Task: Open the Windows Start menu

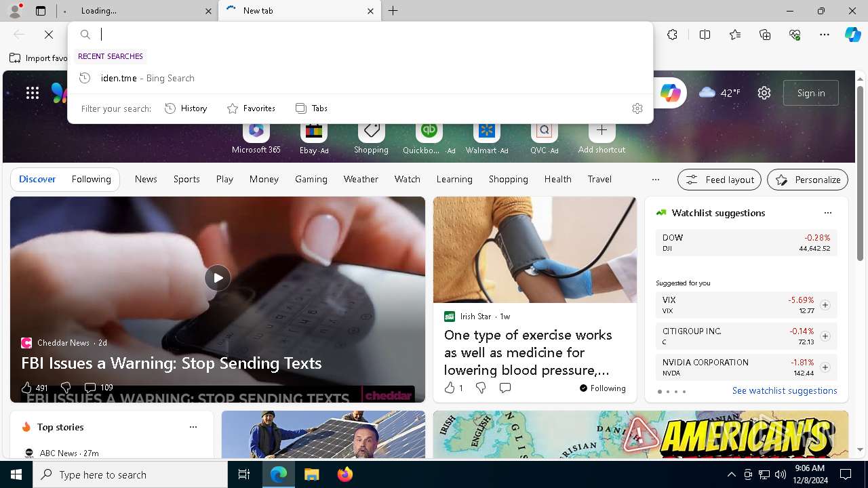Action: pyautogui.click(x=16, y=474)
